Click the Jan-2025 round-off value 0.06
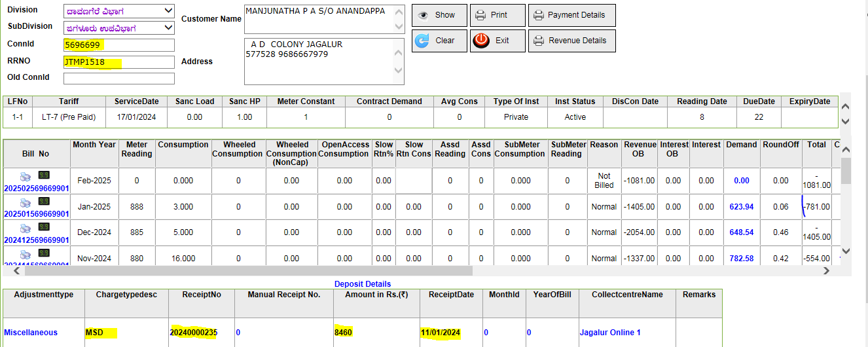The height and width of the screenshot is (347, 868). click(781, 207)
